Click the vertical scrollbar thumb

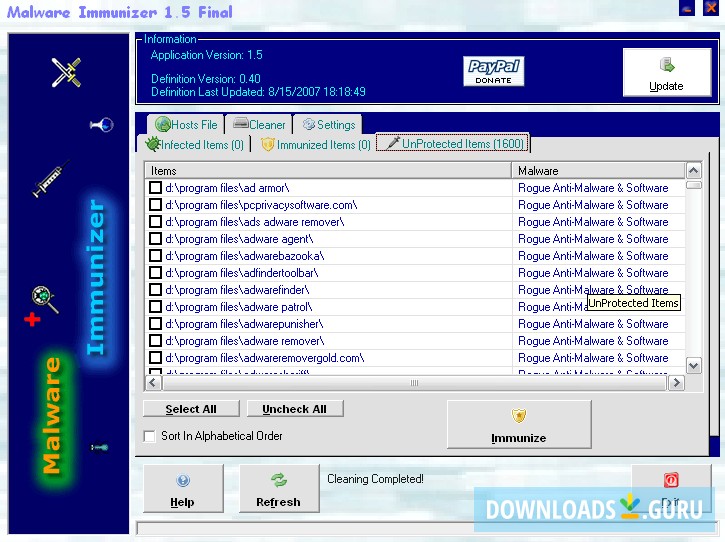point(694,185)
